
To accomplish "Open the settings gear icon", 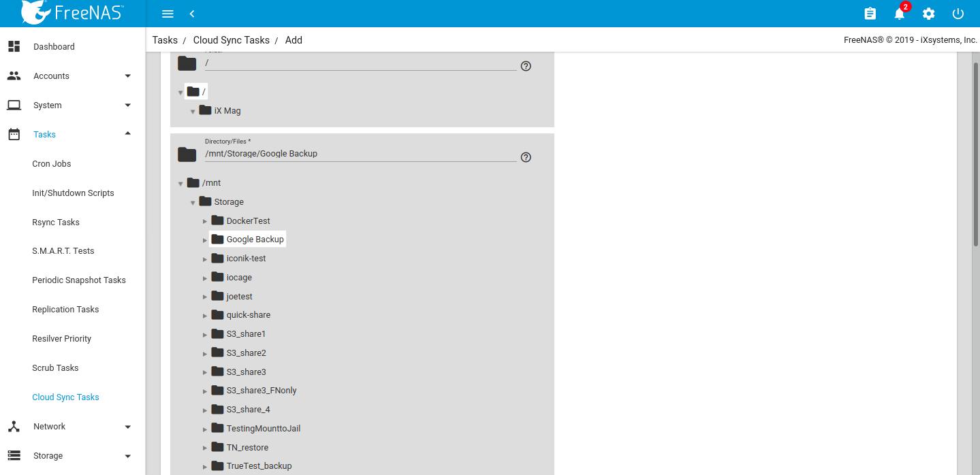I will click(x=928, y=14).
